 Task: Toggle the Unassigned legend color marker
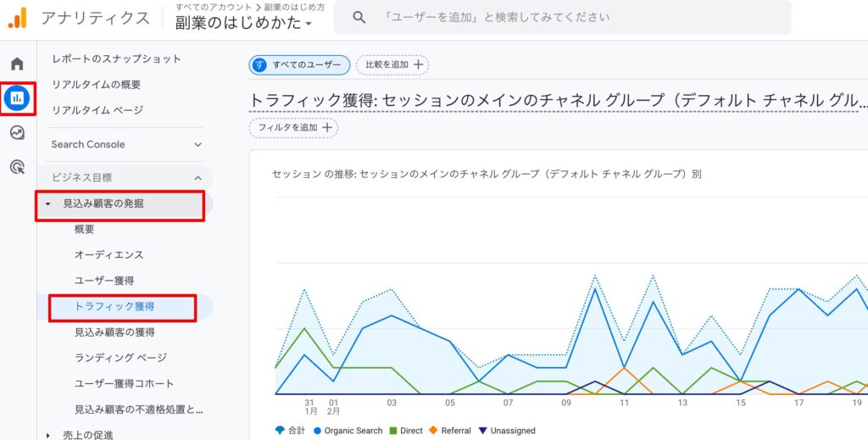[x=483, y=431]
